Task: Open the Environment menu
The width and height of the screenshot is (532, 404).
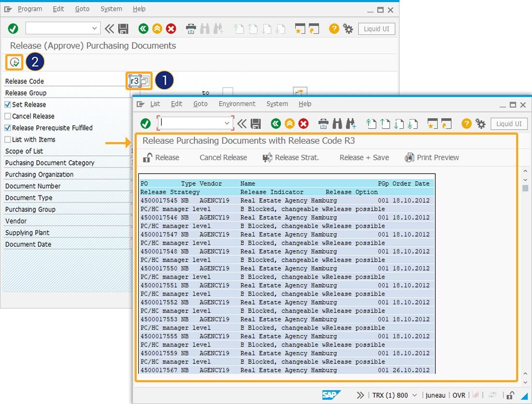Action: [237, 104]
